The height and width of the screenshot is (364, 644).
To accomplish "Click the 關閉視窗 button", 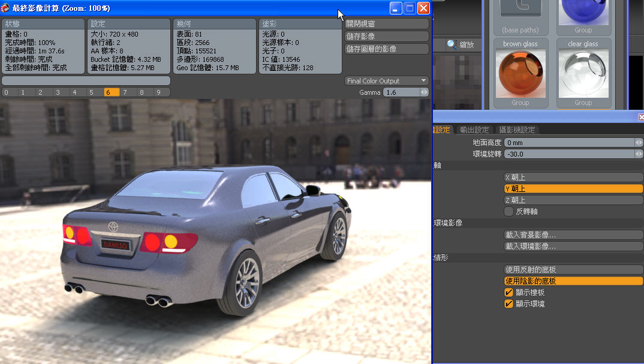I will [387, 24].
